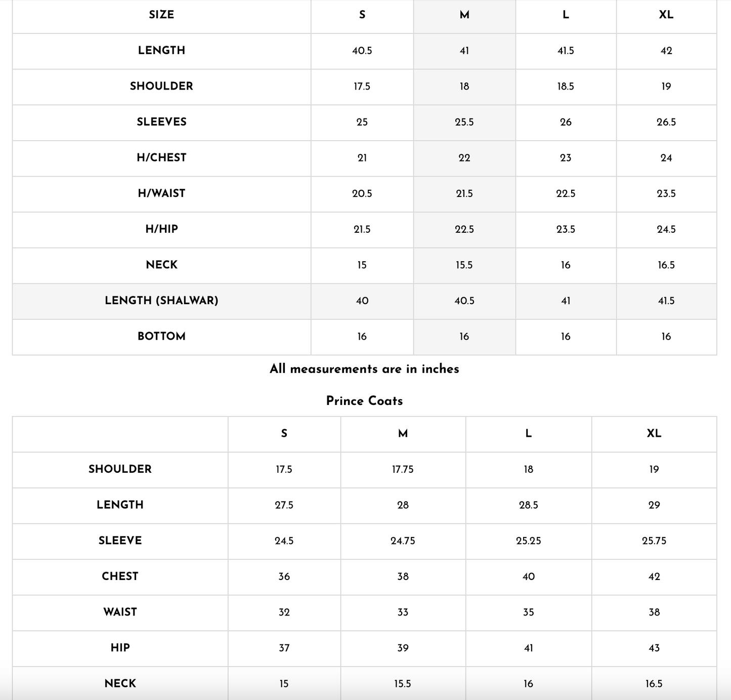Click the BOTTOM row label
This screenshot has height=700, width=731.
pyautogui.click(x=161, y=337)
